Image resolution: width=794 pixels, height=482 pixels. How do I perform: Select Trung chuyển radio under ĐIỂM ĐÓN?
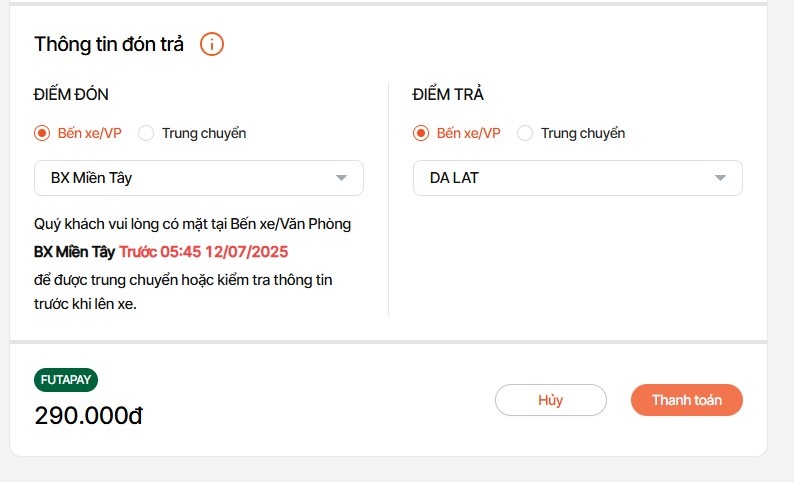coord(146,133)
